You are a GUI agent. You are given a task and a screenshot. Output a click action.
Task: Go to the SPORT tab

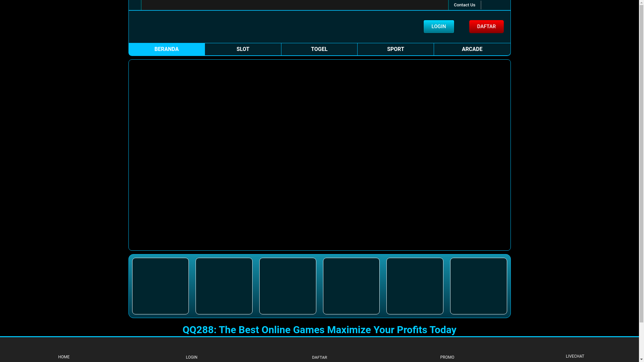[x=395, y=49]
